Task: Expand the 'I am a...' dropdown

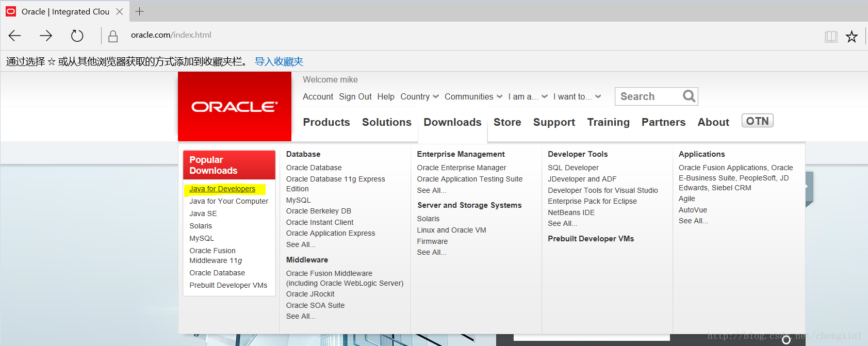Action: (x=528, y=96)
